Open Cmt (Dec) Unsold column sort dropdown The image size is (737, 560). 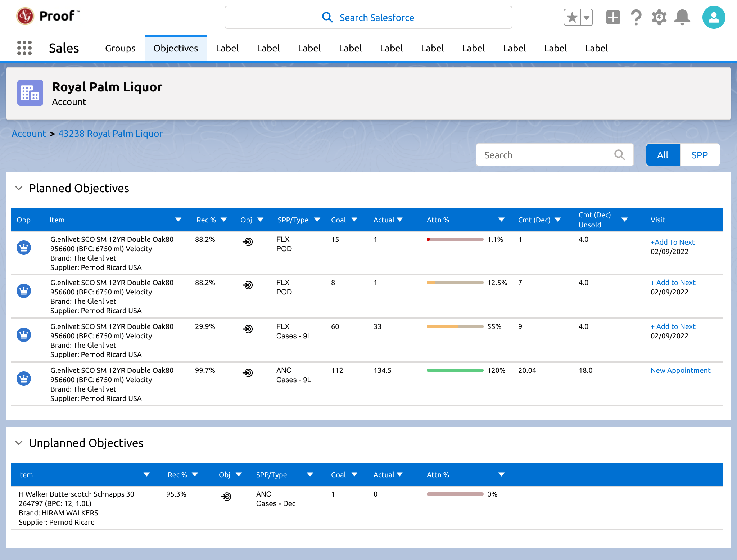pos(624,220)
